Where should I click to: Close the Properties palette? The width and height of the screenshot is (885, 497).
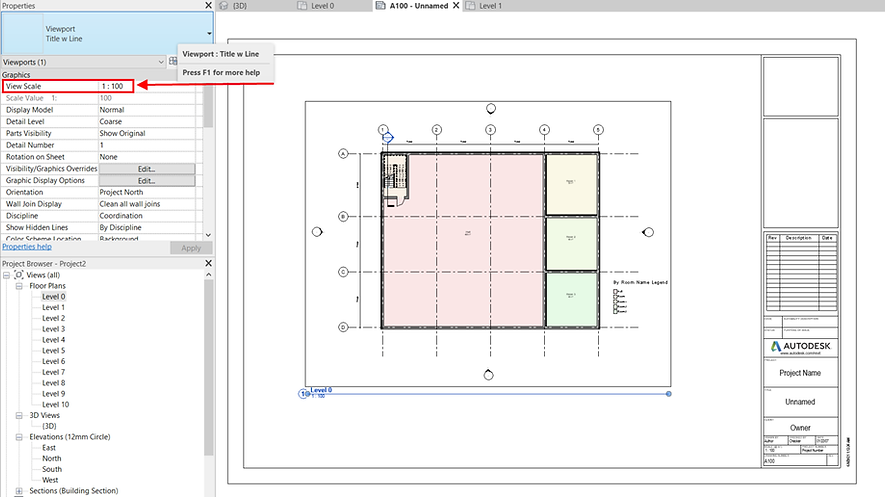208,5
